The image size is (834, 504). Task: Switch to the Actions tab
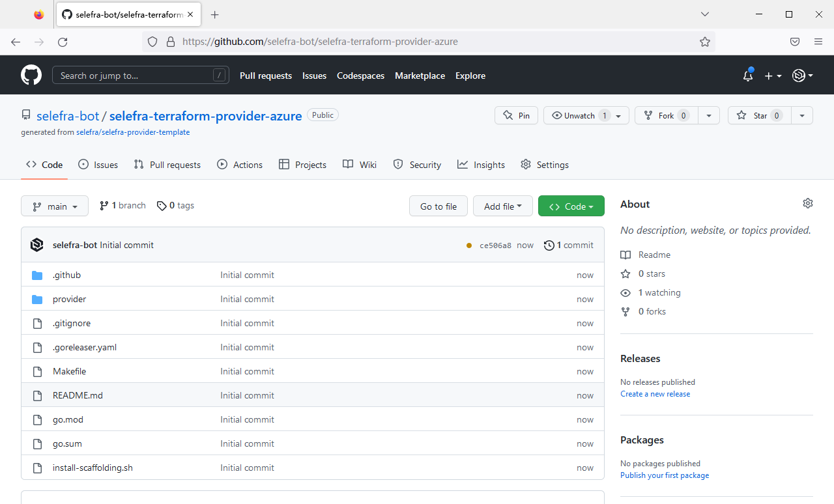pos(240,165)
